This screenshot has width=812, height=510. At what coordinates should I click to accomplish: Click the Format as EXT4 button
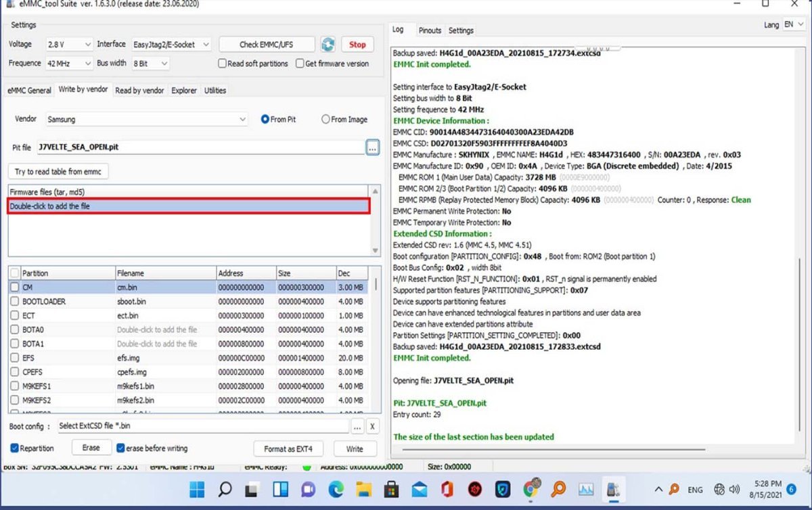(x=289, y=448)
